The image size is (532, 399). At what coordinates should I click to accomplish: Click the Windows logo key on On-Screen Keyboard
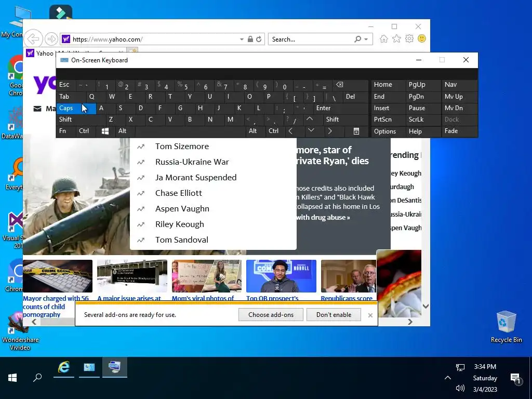click(x=105, y=131)
